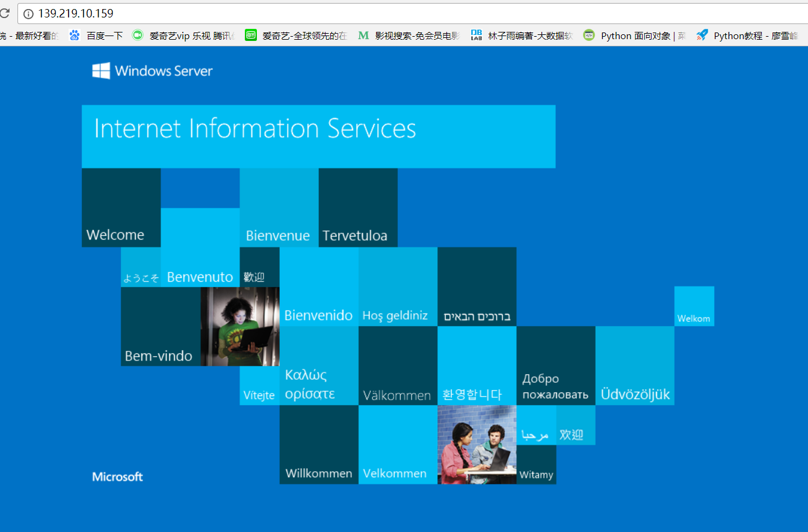
Task: Click the DB LAB bookmark icon
Action: coord(476,36)
